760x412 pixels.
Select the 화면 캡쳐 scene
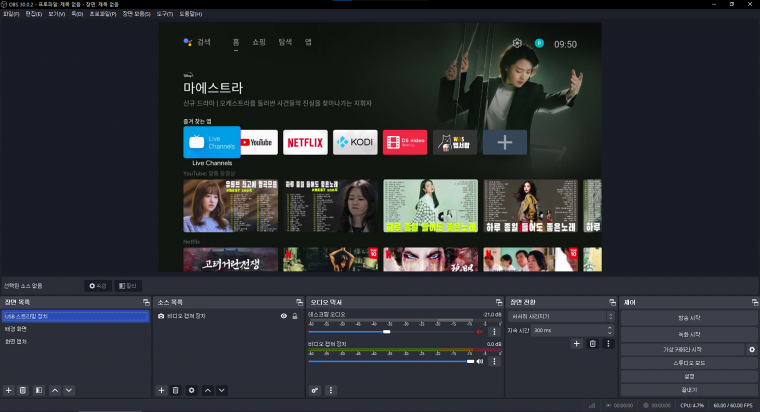75,342
